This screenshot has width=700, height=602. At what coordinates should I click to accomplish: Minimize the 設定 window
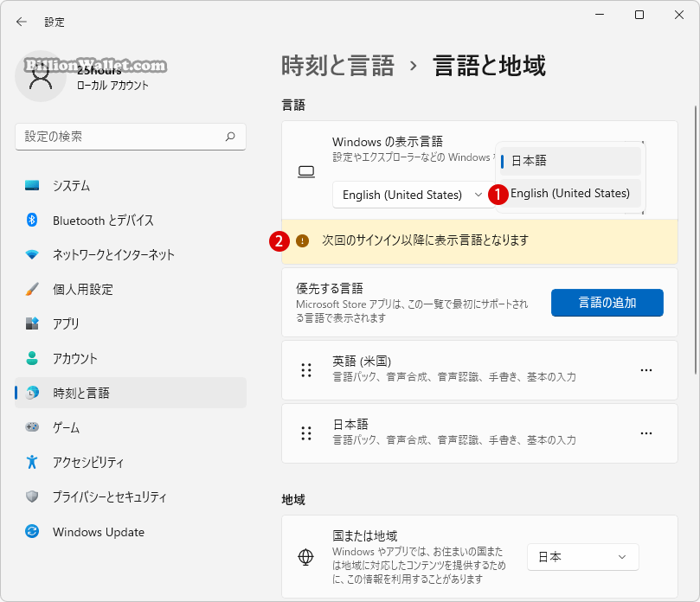click(600, 15)
